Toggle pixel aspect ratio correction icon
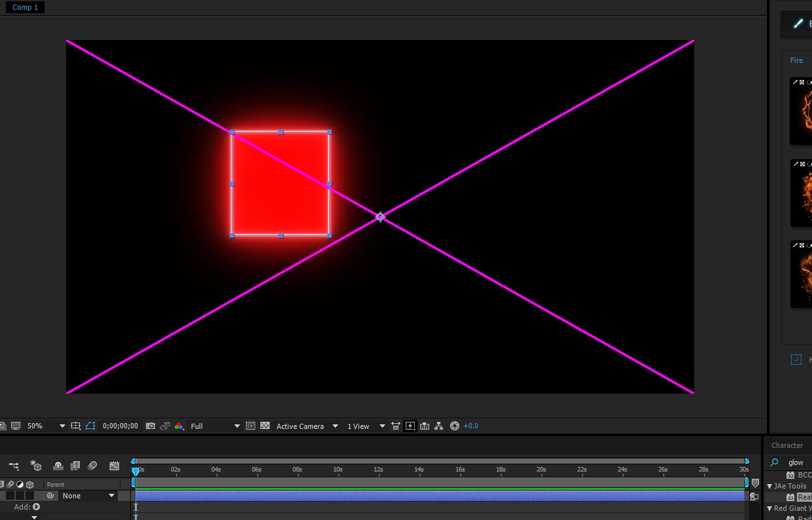The width and height of the screenshot is (812, 520). pos(396,426)
